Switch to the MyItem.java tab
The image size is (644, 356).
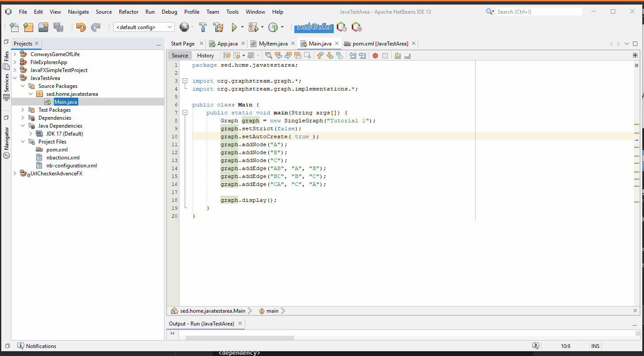coord(273,44)
